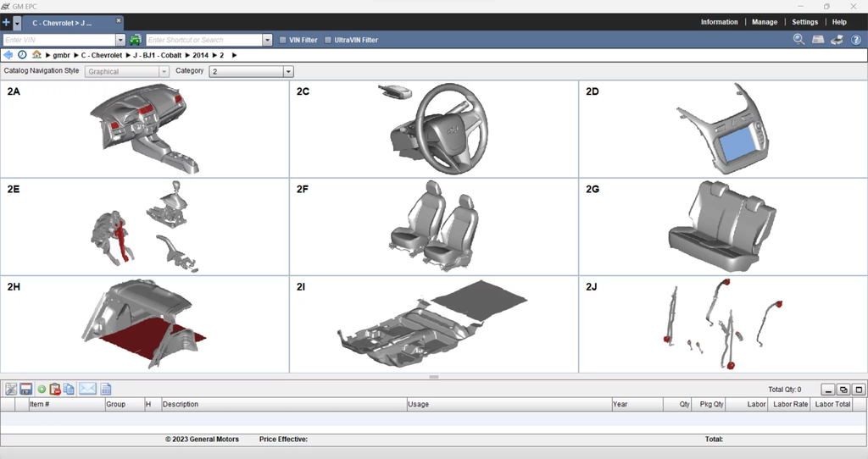Expand the Category dropdown

tap(288, 72)
